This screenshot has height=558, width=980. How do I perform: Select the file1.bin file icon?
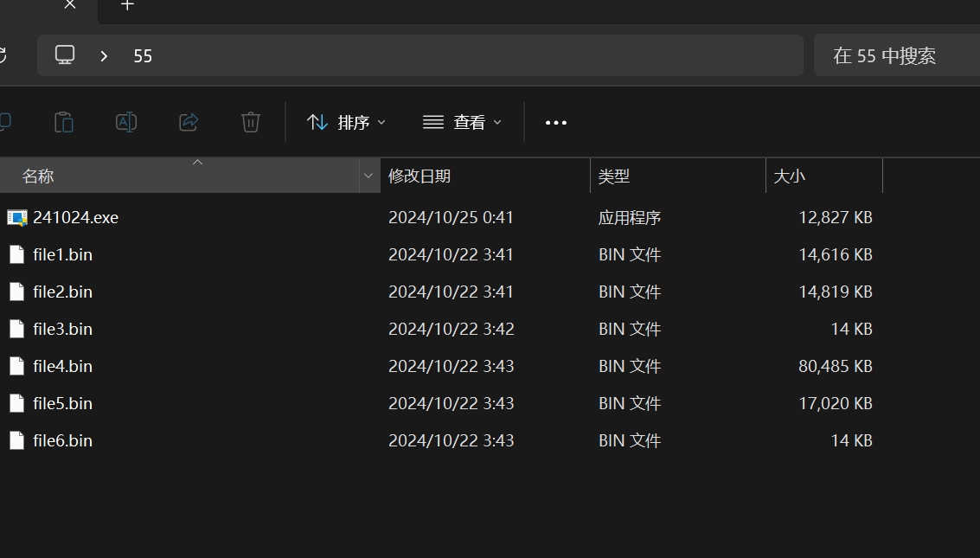click(16, 254)
